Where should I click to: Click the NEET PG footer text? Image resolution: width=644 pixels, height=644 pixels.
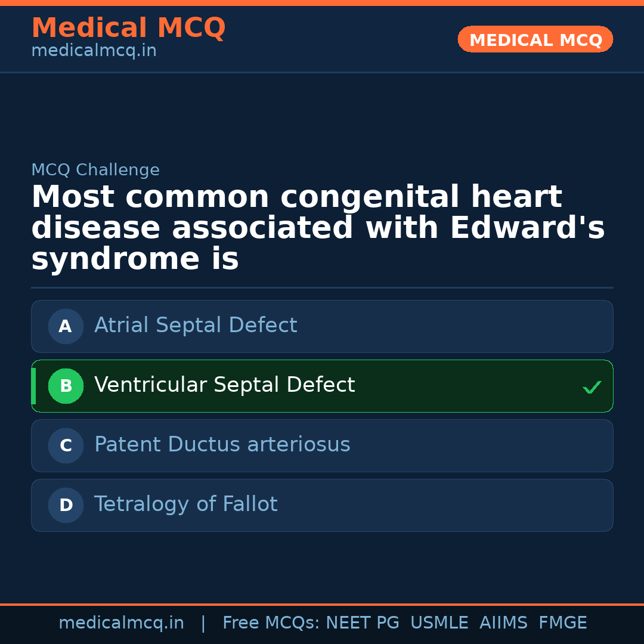pos(363,623)
